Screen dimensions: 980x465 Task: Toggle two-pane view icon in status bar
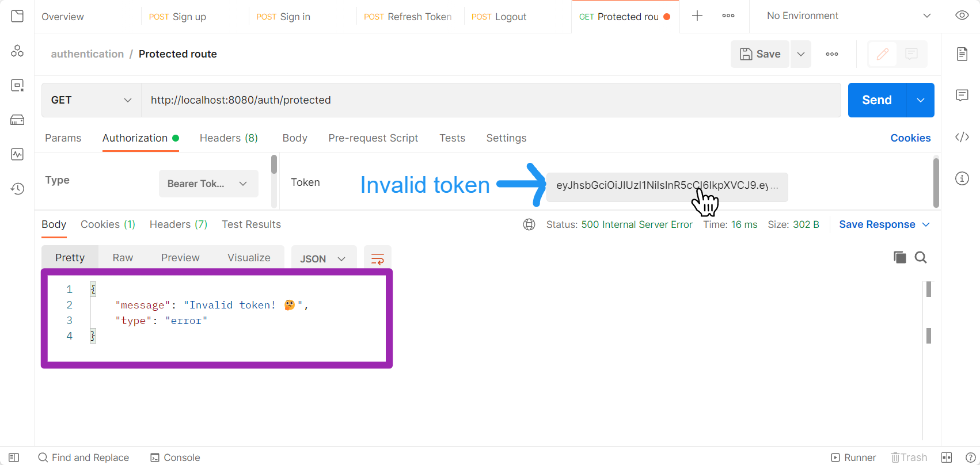click(947, 458)
